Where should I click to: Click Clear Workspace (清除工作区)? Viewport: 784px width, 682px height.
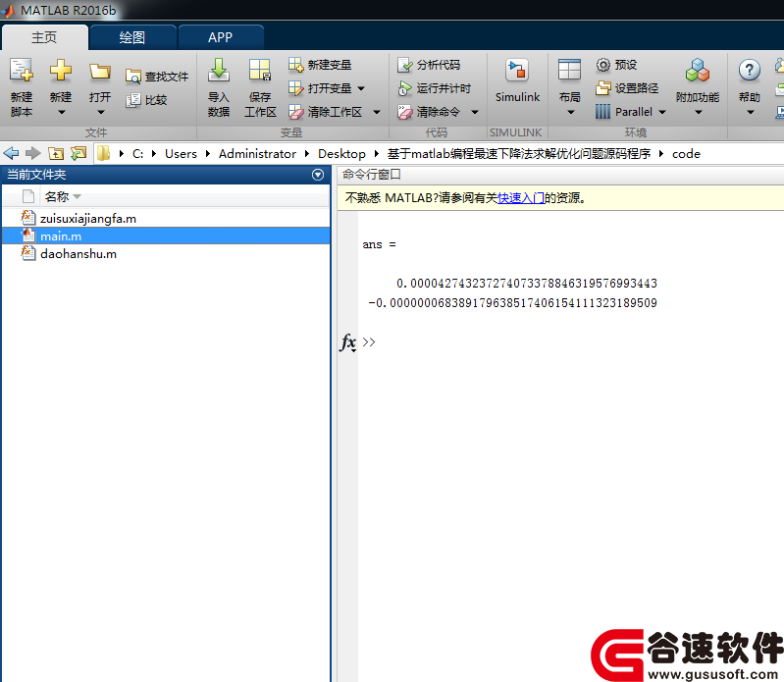tap(325, 112)
